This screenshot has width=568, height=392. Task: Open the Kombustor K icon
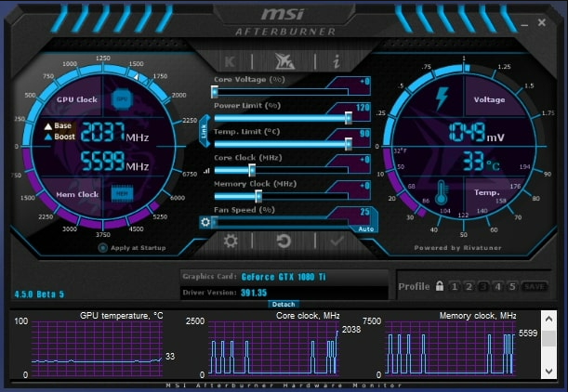point(230,62)
